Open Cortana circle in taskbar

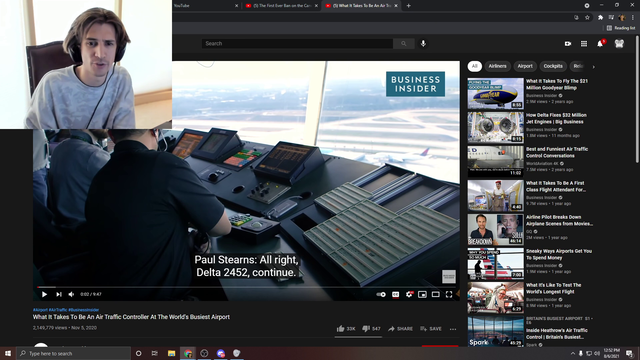(138, 353)
